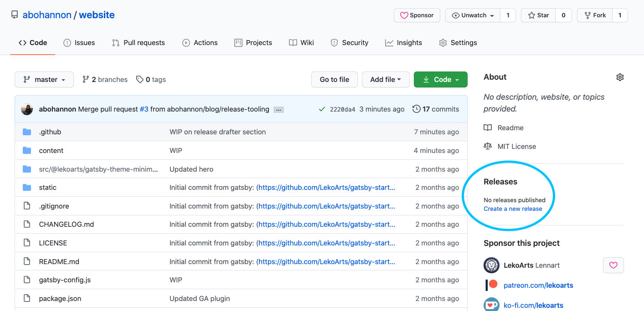Open the LICENSE file
This screenshot has width=644, height=311.
(x=53, y=243)
